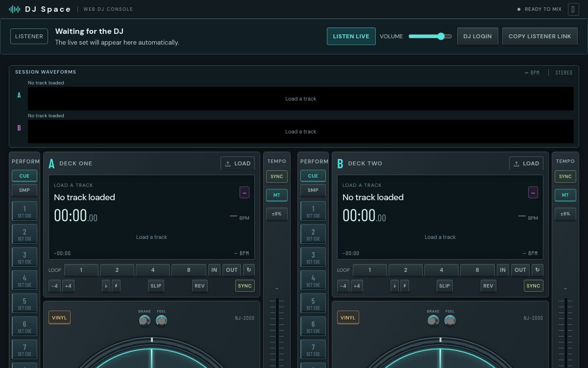This screenshot has width=588, height=368.
Task: Adjust the listener volume slider
Action: (430, 36)
